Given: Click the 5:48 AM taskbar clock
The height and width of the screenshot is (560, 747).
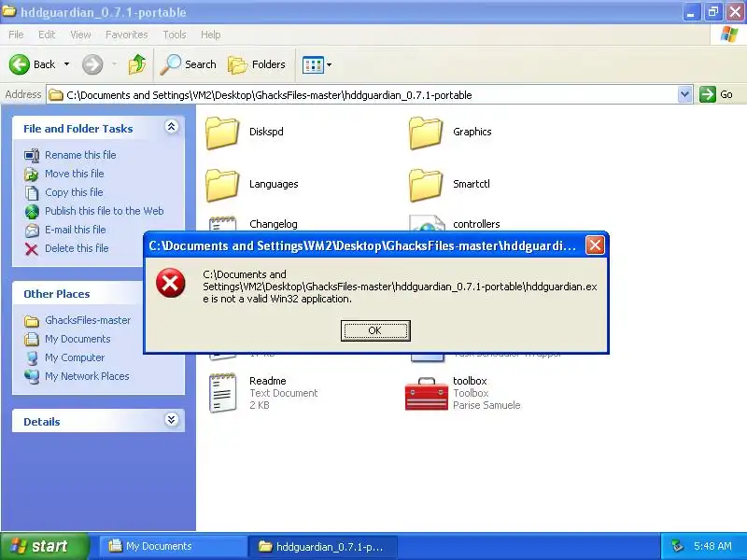Looking at the screenshot, I should [712, 546].
